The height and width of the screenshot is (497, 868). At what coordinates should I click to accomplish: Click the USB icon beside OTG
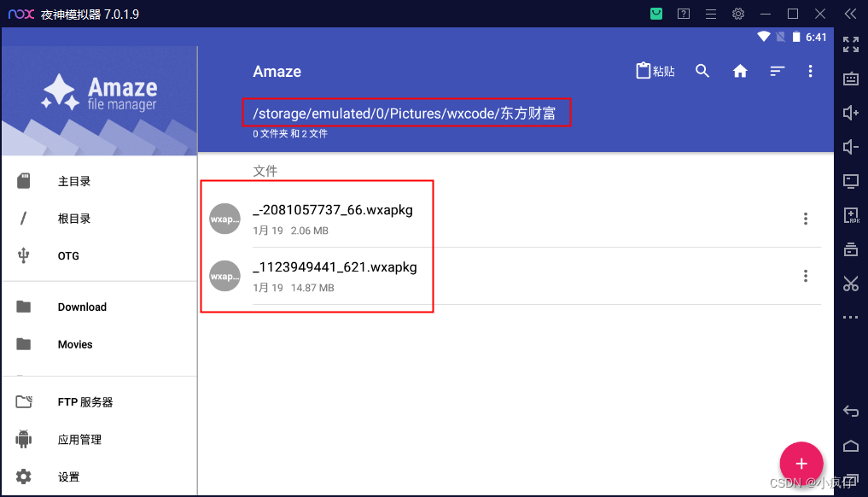(23, 255)
